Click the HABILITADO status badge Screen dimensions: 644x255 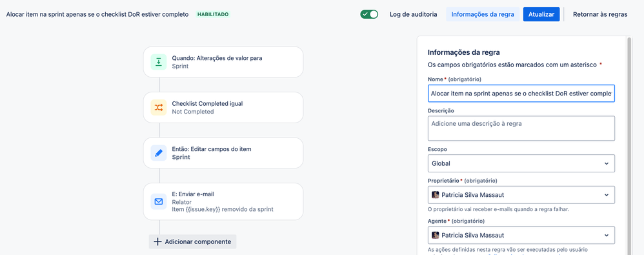[x=213, y=14]
